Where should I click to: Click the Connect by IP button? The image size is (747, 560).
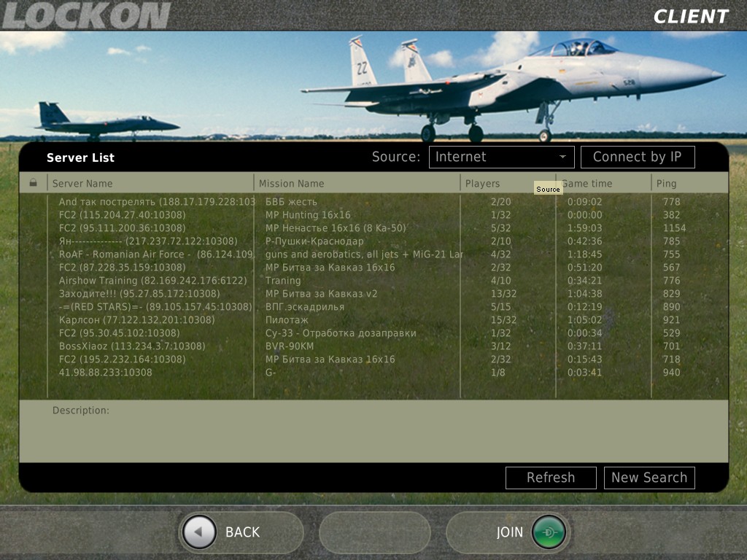[x=638, y=156]
